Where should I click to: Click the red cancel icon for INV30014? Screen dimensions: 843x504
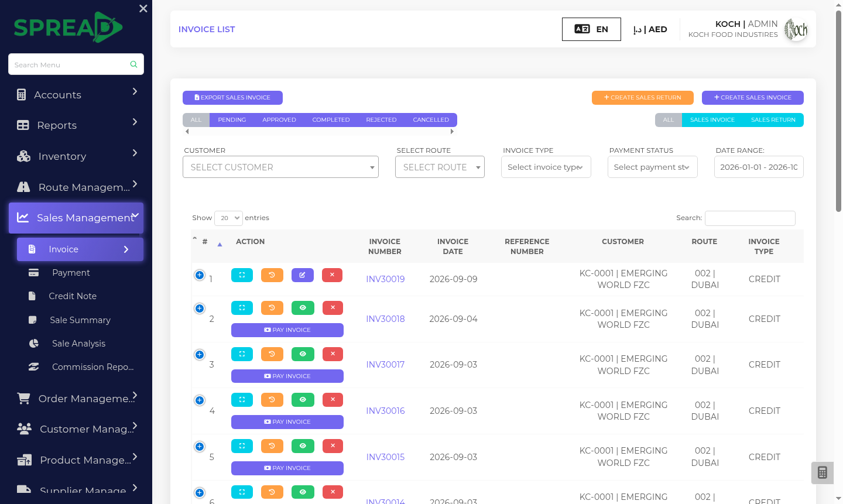click(333, 492)
